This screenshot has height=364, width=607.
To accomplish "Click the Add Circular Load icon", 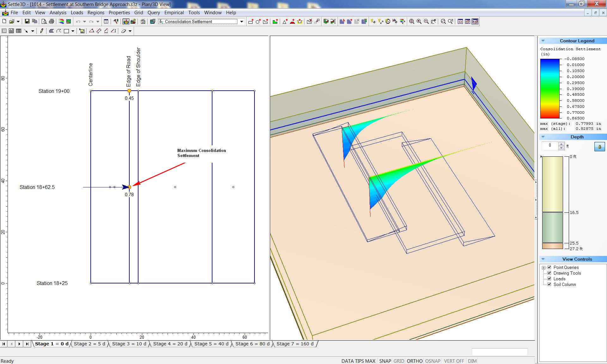I will 258,21.
